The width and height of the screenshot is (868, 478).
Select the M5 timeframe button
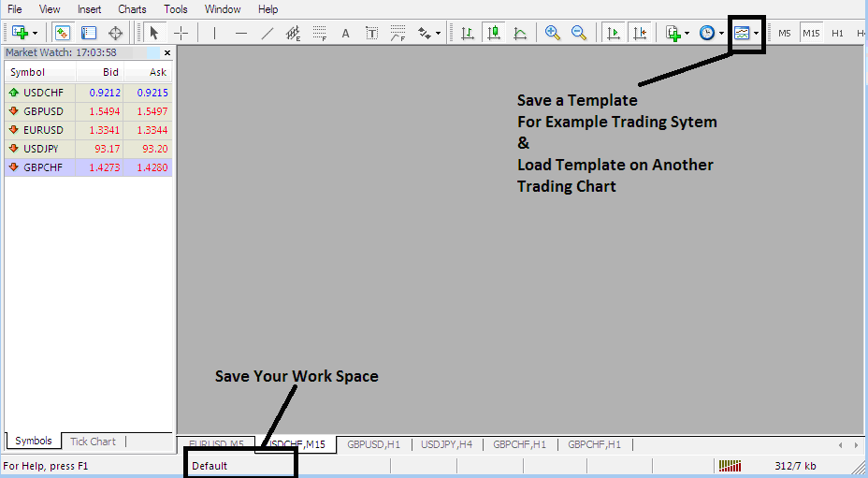click(784, 33)
